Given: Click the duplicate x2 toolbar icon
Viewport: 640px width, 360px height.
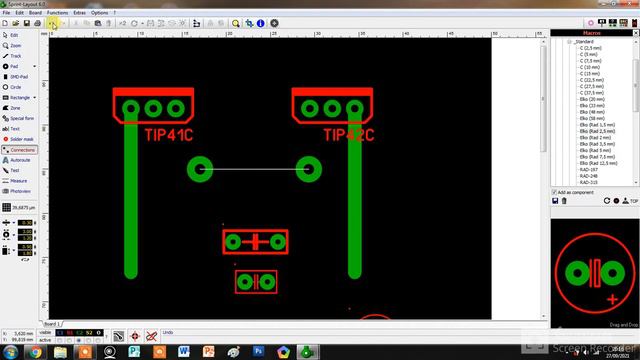Looking at the screenshot, I should 122,23.
